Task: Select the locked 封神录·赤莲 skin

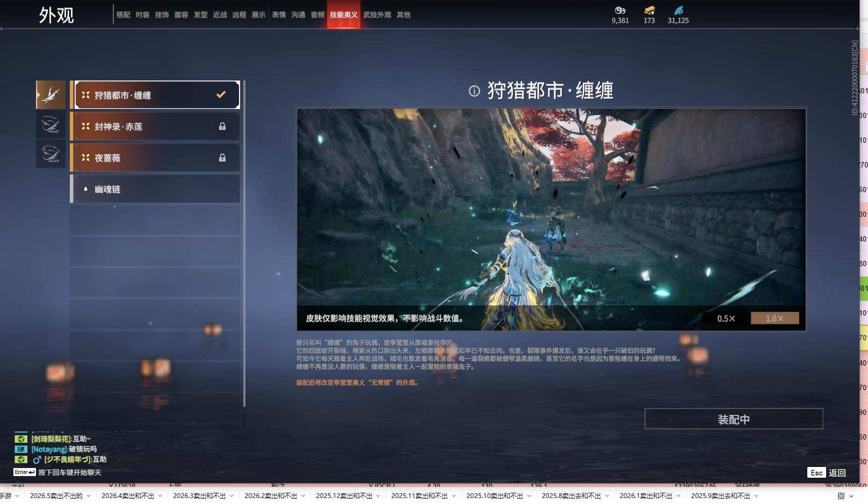Action: pos(155,126)
